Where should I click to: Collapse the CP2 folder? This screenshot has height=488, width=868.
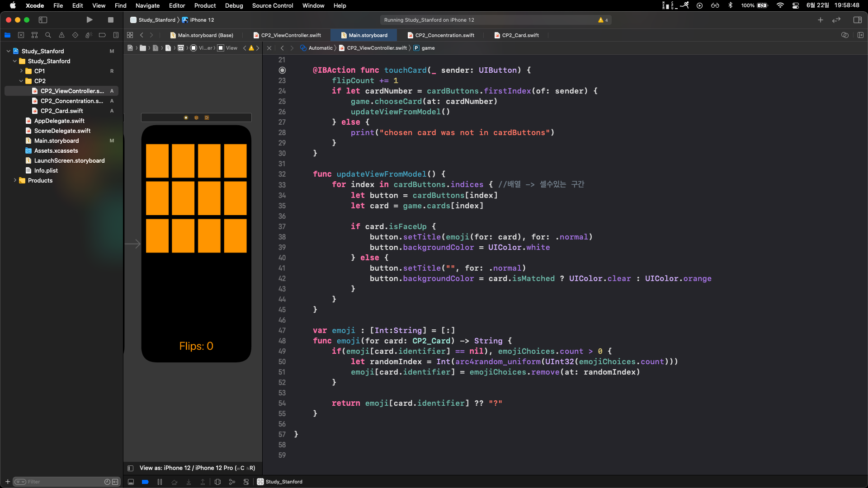tap(21, 81)
